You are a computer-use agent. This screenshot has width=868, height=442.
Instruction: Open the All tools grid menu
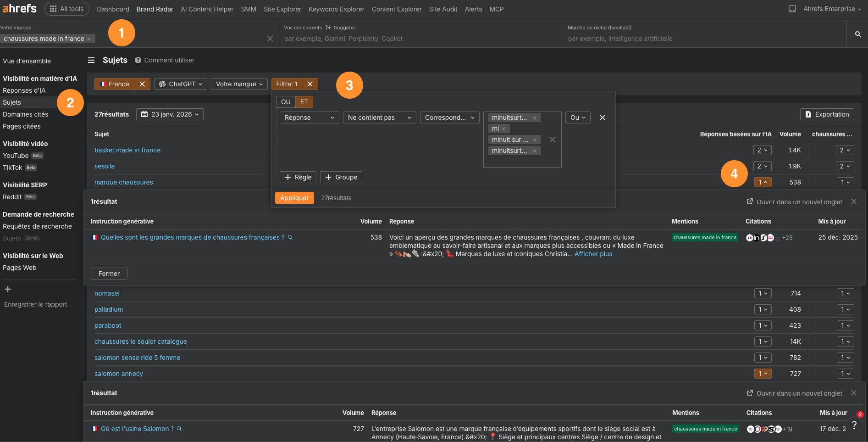(x=66, y=8)
